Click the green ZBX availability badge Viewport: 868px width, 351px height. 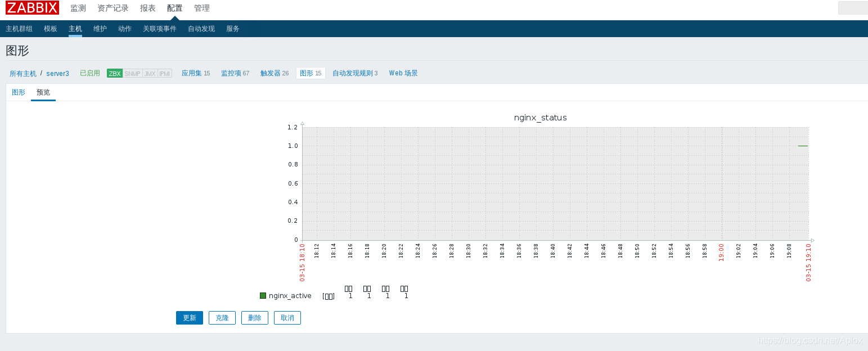(115, 74)
